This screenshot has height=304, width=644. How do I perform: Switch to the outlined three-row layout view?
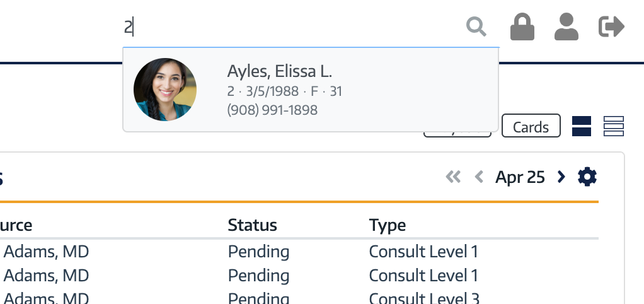pos(614,126)
